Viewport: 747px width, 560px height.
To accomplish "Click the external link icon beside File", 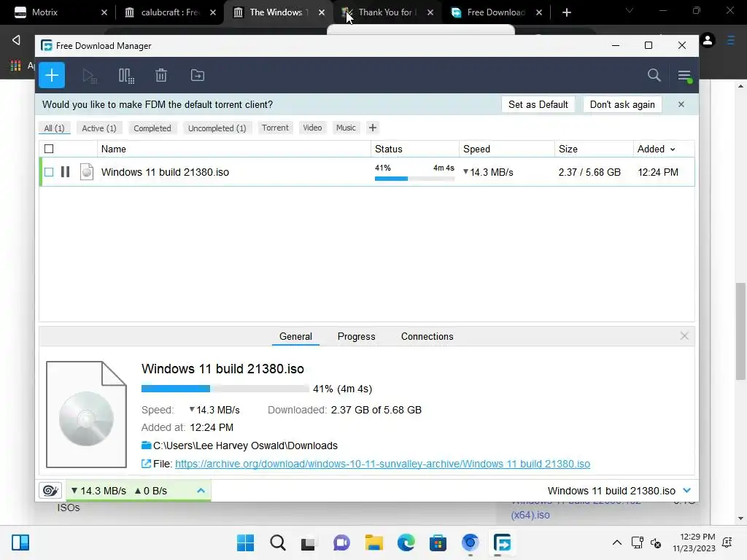I will coord(146,464).
